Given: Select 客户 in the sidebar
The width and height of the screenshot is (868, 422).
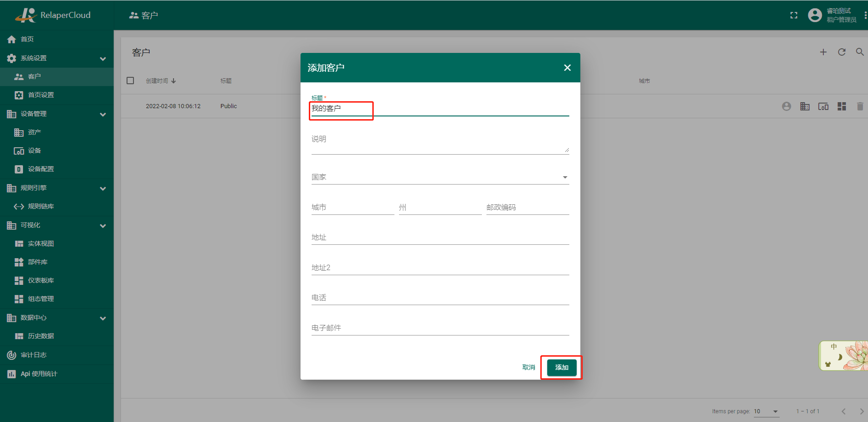Looking at the screenshot, I should tap(57, 77).
